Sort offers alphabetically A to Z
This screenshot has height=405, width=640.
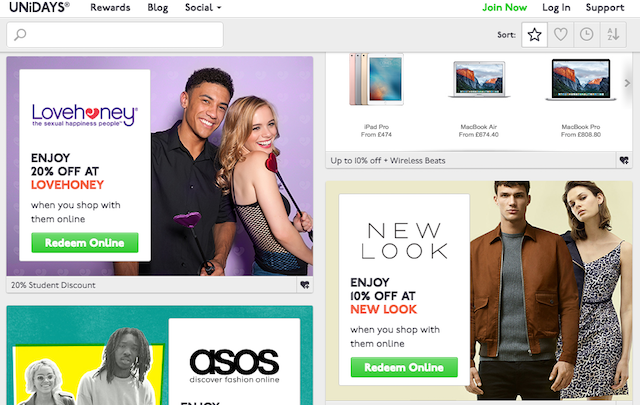pyautogui.click(x=613, y=35)
